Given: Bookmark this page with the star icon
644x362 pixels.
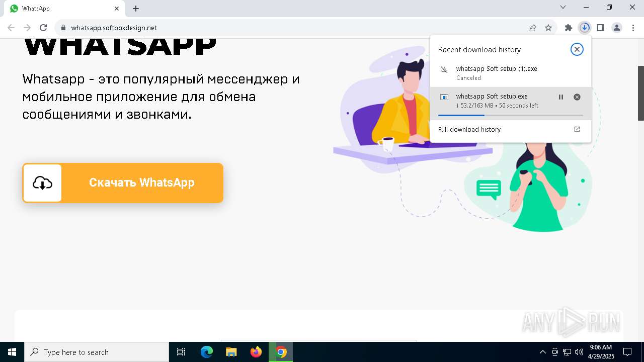Looking at the screenshot, I should 548,28.
